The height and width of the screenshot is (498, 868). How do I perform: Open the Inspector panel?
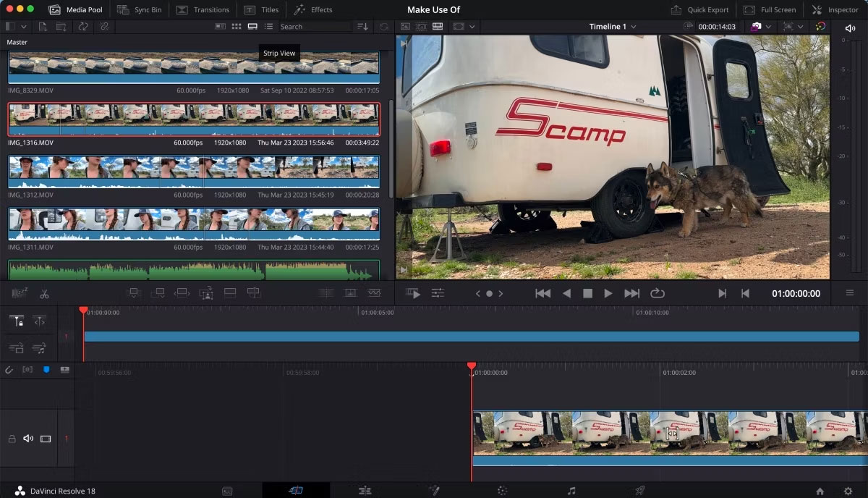pyautogui.click(x=835, y=10)
